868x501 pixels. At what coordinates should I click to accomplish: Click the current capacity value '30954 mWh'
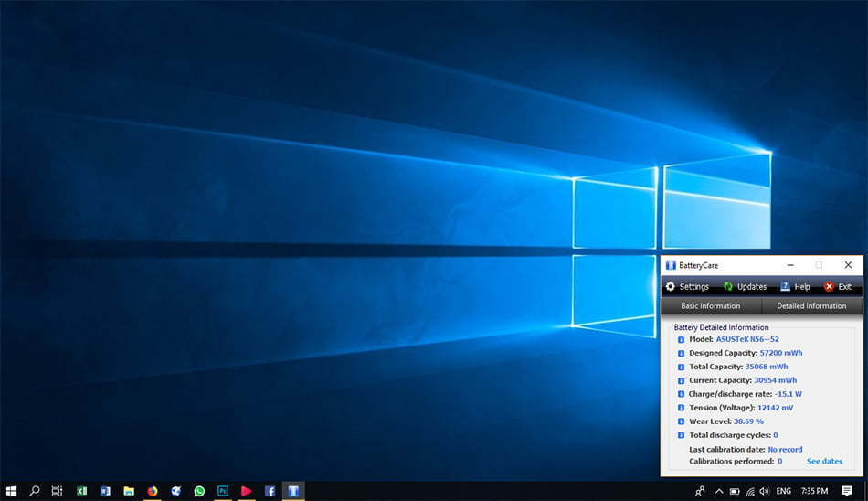tap(776, 380)
